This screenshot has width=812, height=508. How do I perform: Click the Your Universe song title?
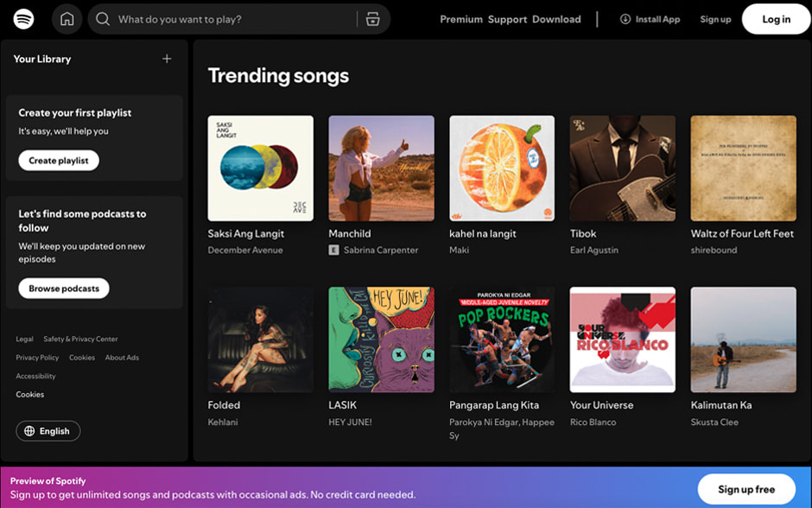(601, 405)
